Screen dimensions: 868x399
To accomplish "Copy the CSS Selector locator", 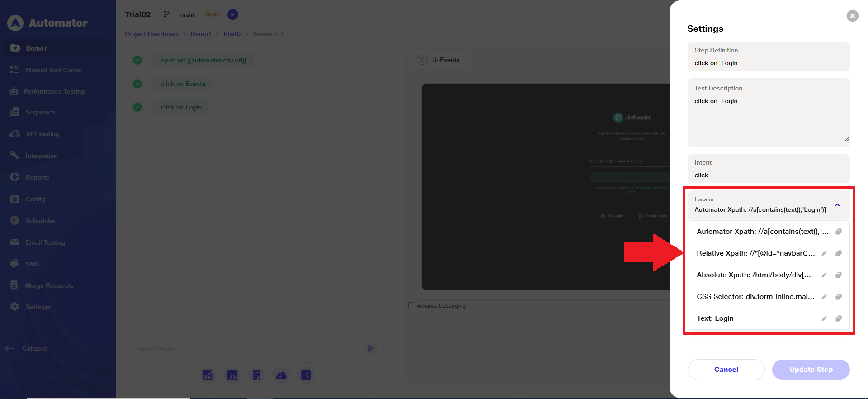I will [838, 297].
